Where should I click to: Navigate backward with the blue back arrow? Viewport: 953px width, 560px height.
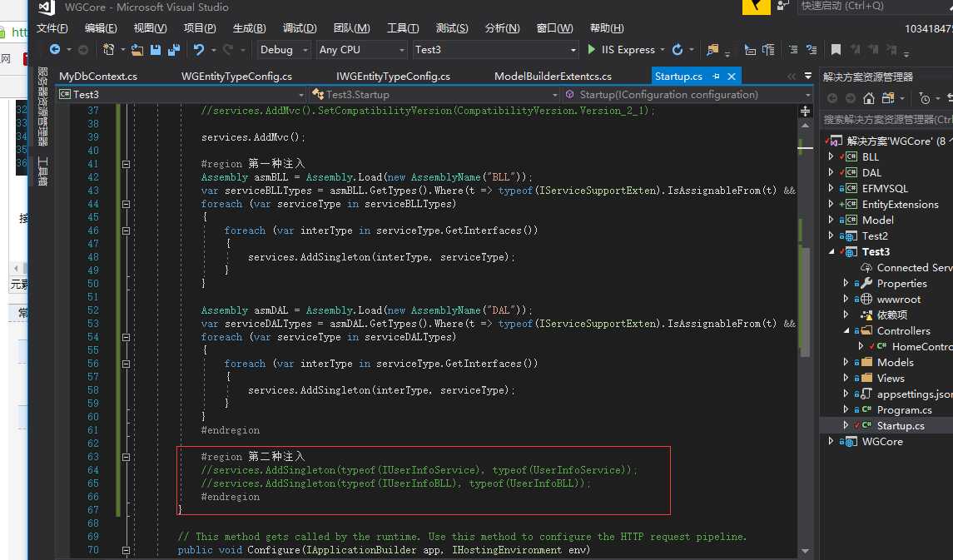click(55, 50)
